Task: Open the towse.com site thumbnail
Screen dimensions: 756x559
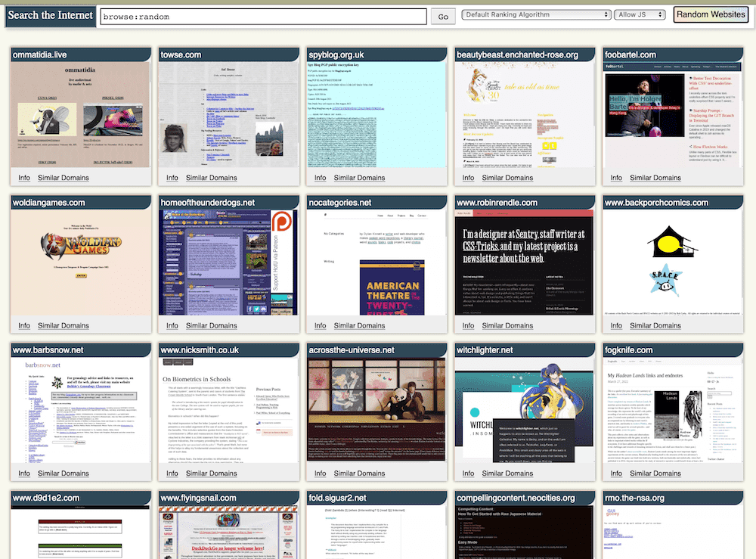Action: click(x=228, y=115)
